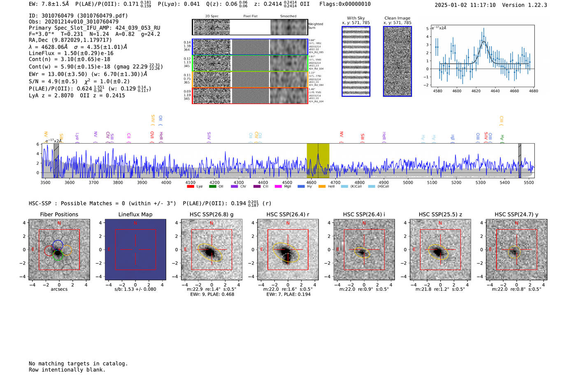Viewport: 576px width, 392px height.
Task: Click the No matching targets in catalog message
Action: [x=78, y=364]
